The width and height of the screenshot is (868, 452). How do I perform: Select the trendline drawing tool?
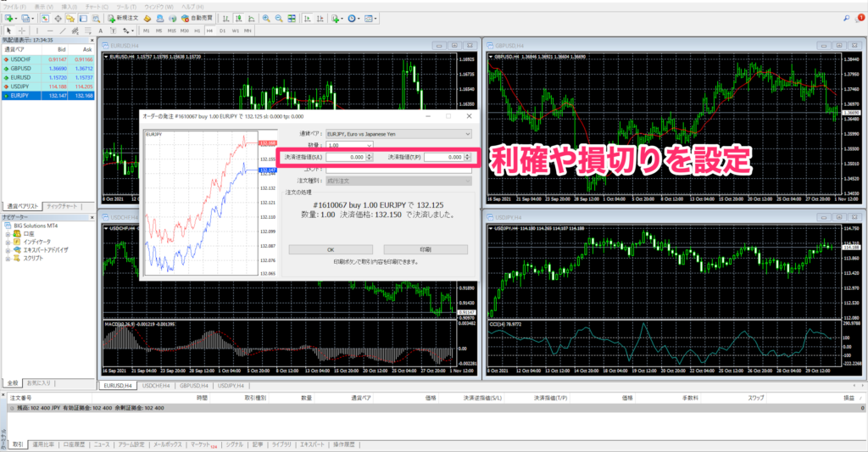point(63,31)
